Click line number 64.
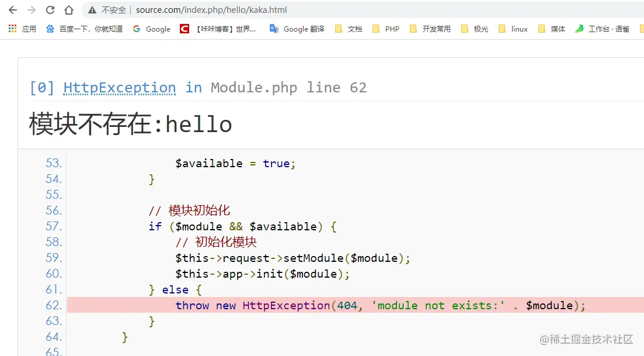This screenshot has height=356, width=644. tap(53, 337)
